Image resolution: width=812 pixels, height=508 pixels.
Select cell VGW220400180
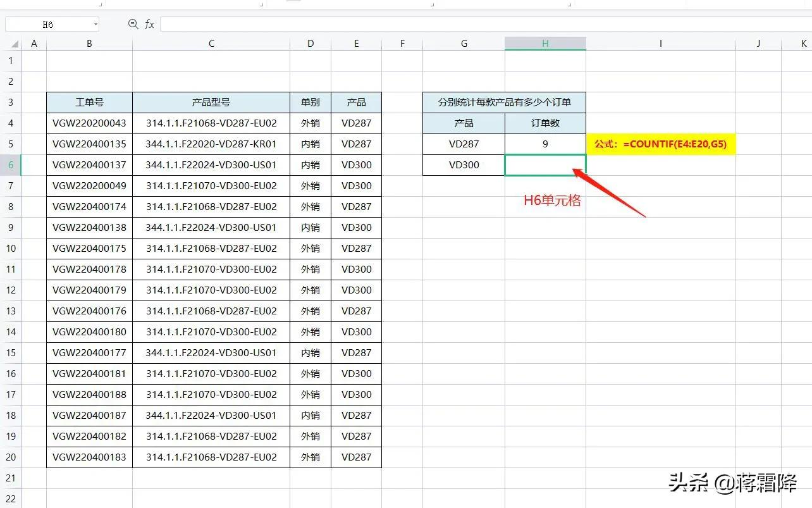[90, 332]
